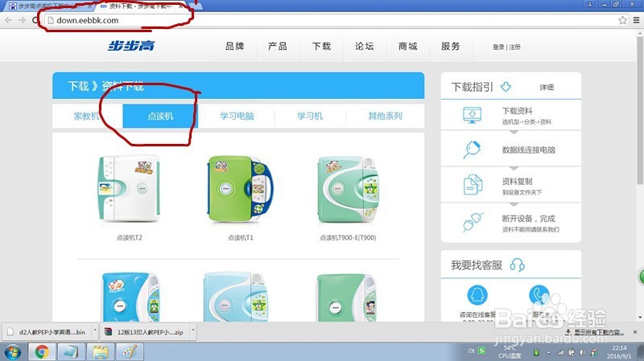Open Paint palette taskbar icon
The width and height of the screenshot is (644, 361).
[x=130, y=352]
